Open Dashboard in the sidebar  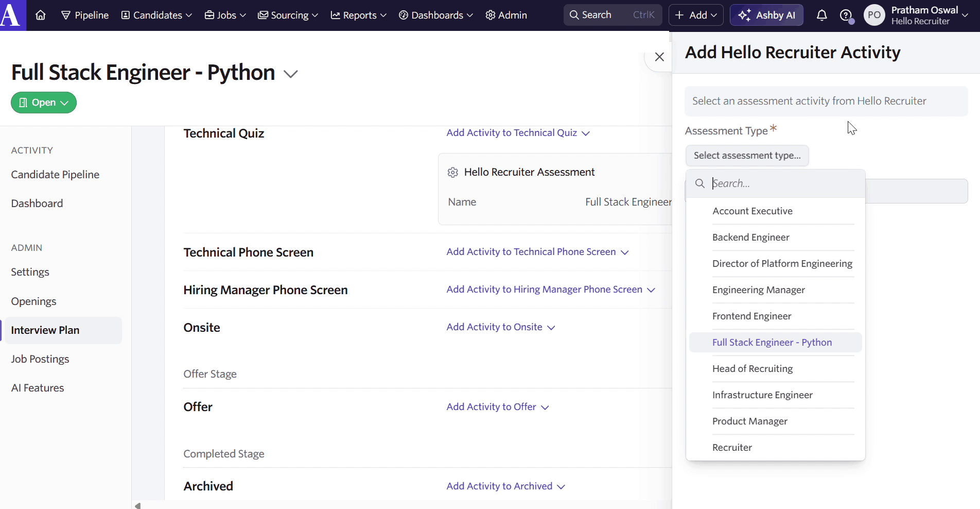coord(37,203)
